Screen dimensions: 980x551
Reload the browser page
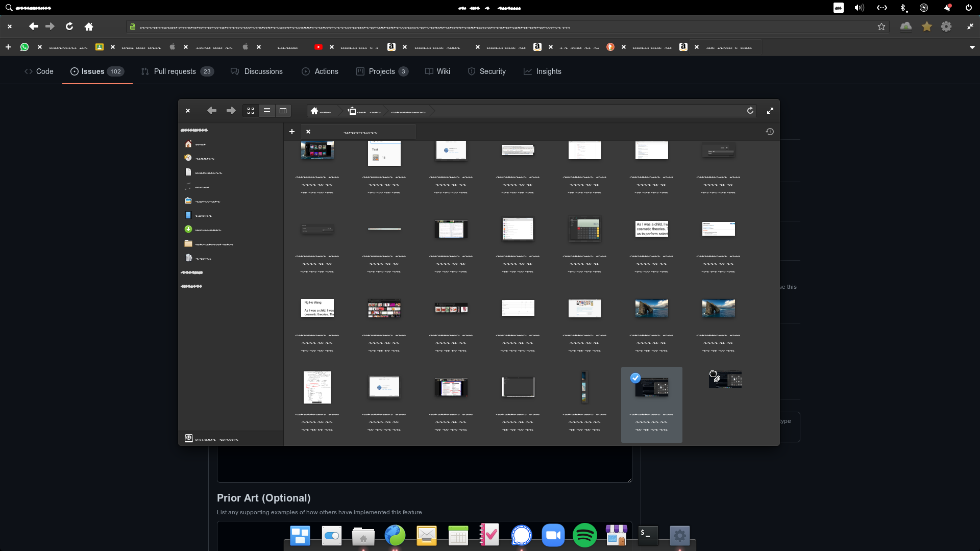tap(69, 27)
